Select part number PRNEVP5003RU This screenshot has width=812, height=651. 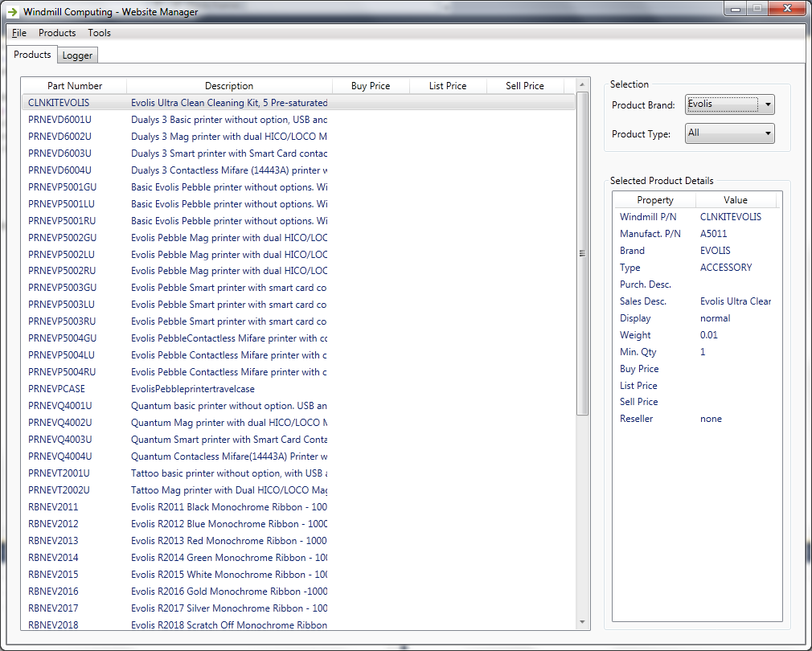pos(62,321)
